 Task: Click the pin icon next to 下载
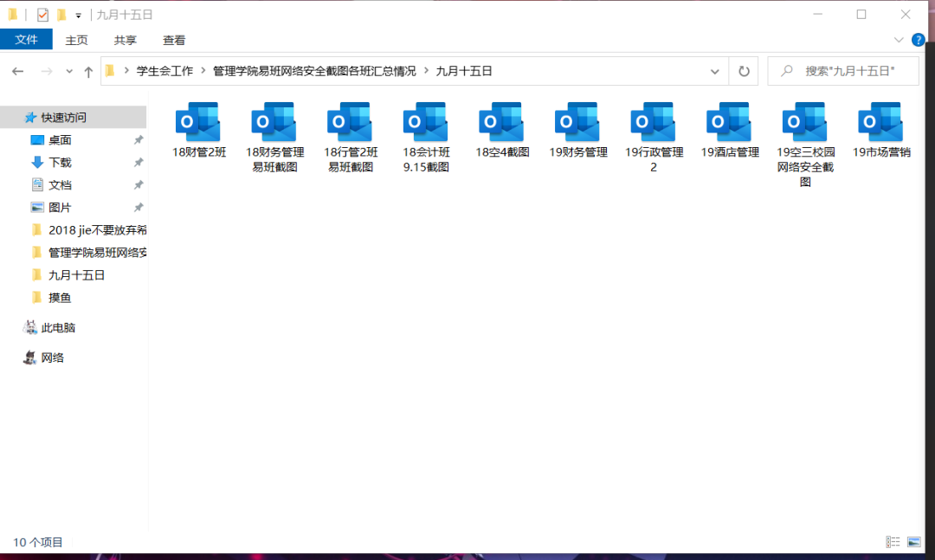[x=139, y=162]
